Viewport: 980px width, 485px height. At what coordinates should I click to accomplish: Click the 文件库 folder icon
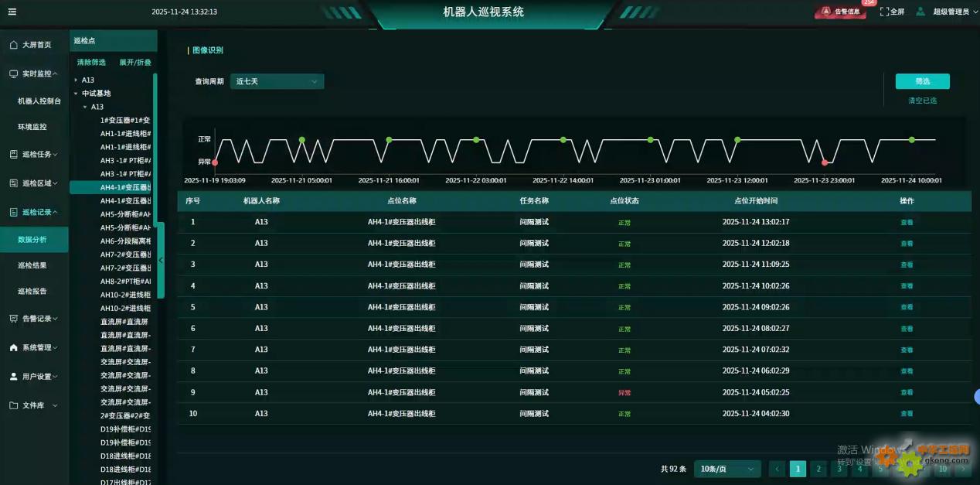[14, 405]
